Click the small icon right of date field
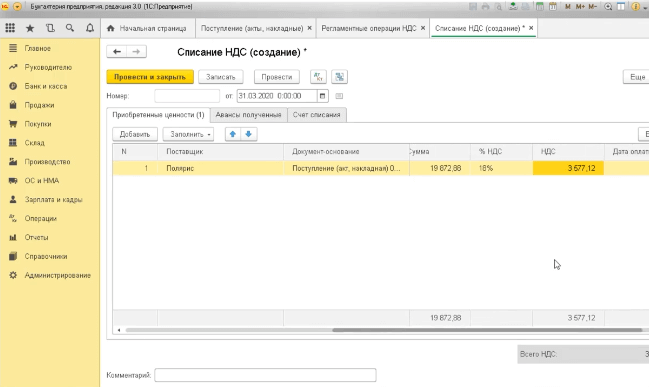Viewport: 649px width, 387px height. (x=339, y=96)
